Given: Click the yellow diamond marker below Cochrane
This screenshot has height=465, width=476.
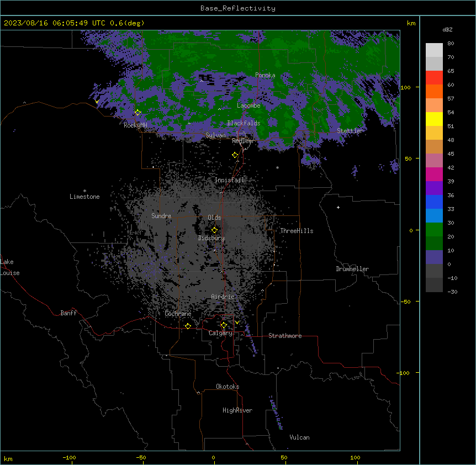Looking at the screenshot, I should click(x=188, y=326).
